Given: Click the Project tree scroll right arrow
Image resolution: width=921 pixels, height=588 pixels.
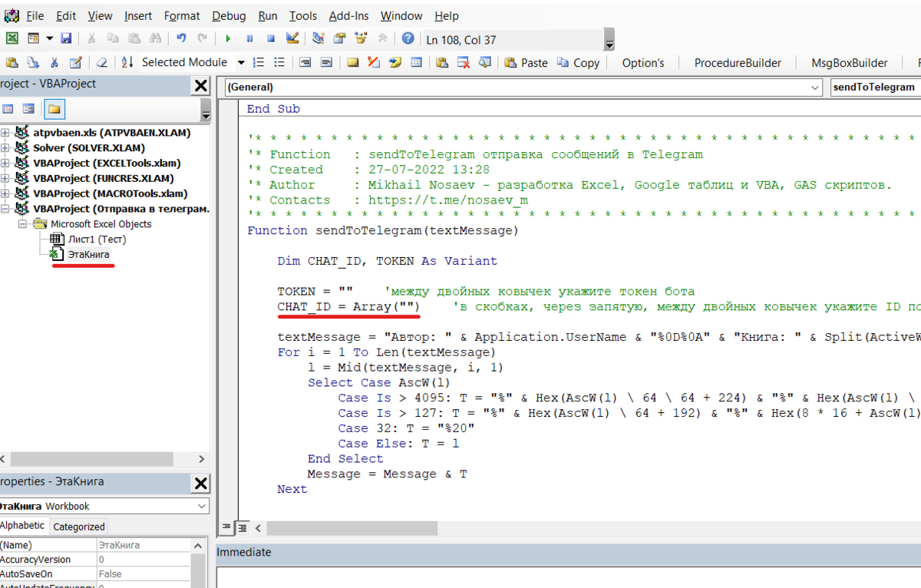Looking at the screenshot, I should pos(202,459).
